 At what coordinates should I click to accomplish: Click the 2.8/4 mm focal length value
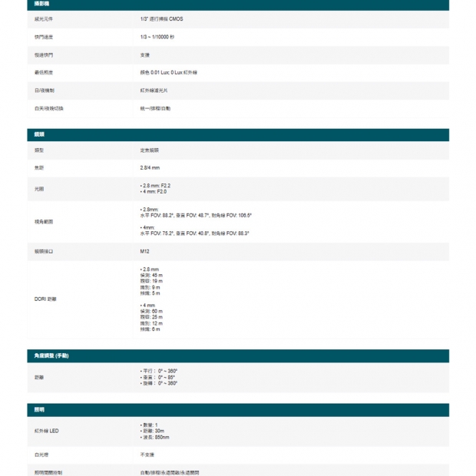[150, 167]
